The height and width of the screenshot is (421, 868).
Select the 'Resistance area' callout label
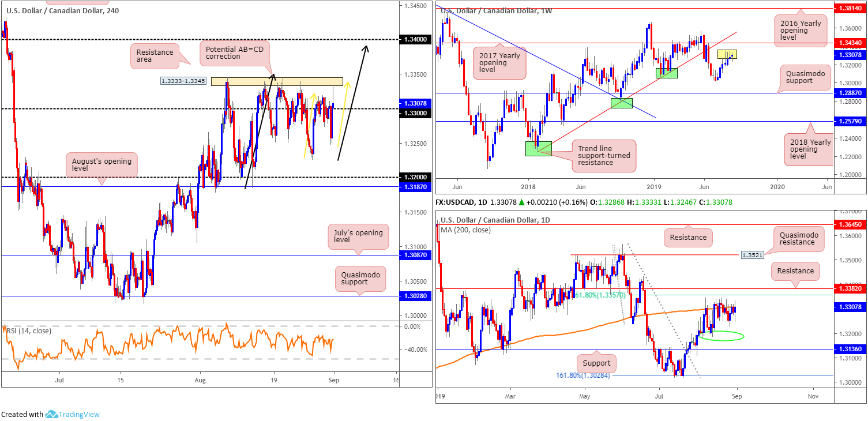[155, 56]
